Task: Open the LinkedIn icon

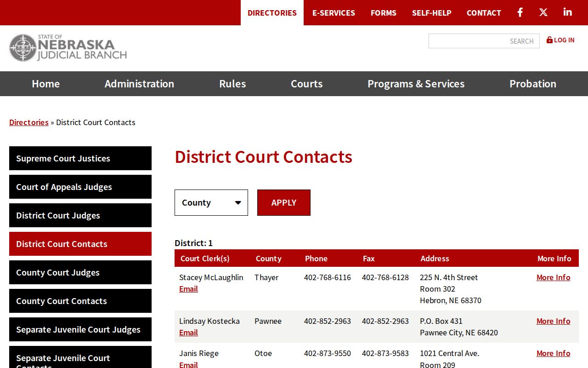Action: click(x=568, y=12)
